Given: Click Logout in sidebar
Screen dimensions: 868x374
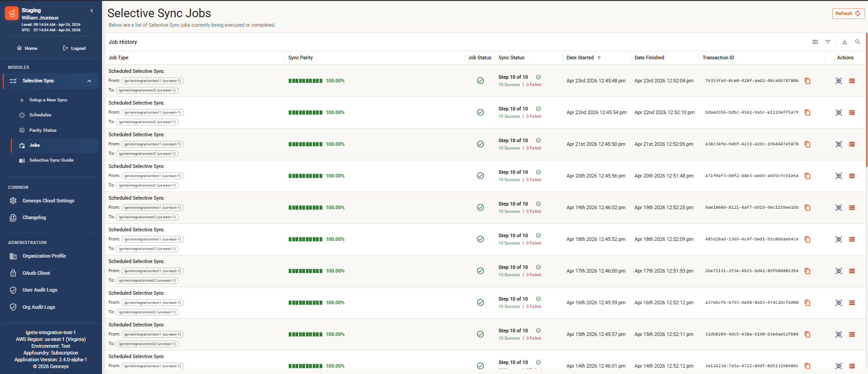Looking at the screenshot, I should pos(74,48).
